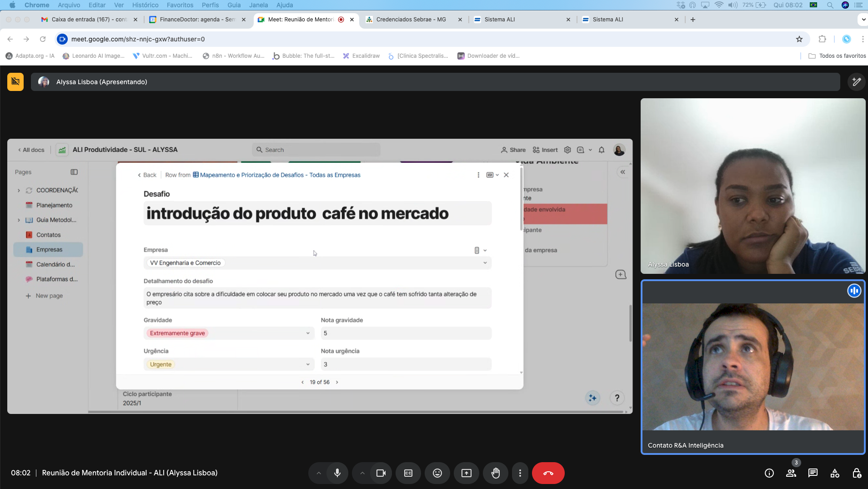Switch to Caixa de entrada Gmail tab
868x489 pixels.
click(89, 20)
